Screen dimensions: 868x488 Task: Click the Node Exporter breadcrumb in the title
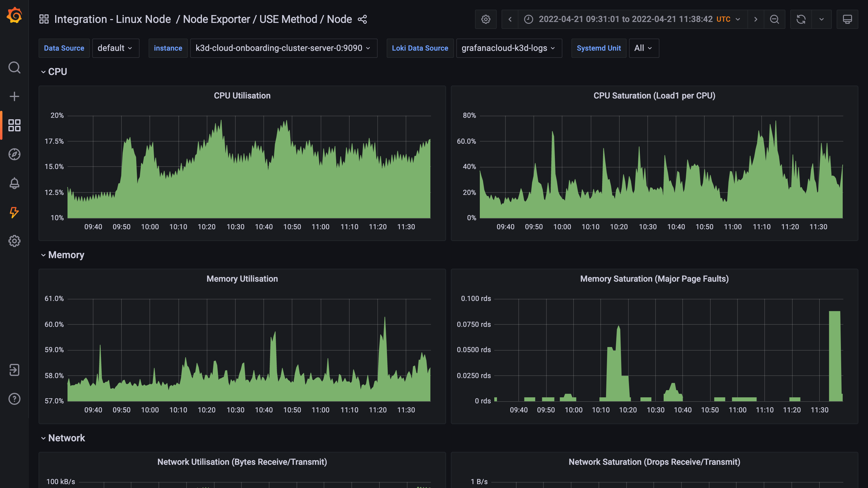tap(217, 19)
